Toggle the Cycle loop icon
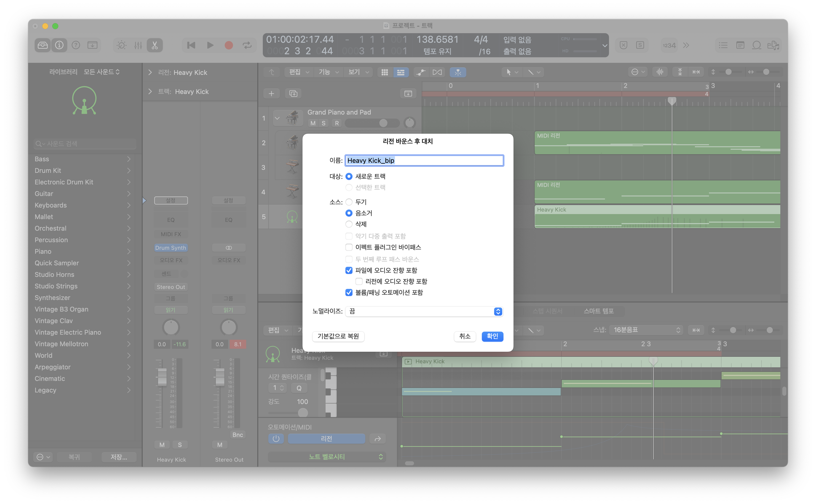 (x=247, y=45)
